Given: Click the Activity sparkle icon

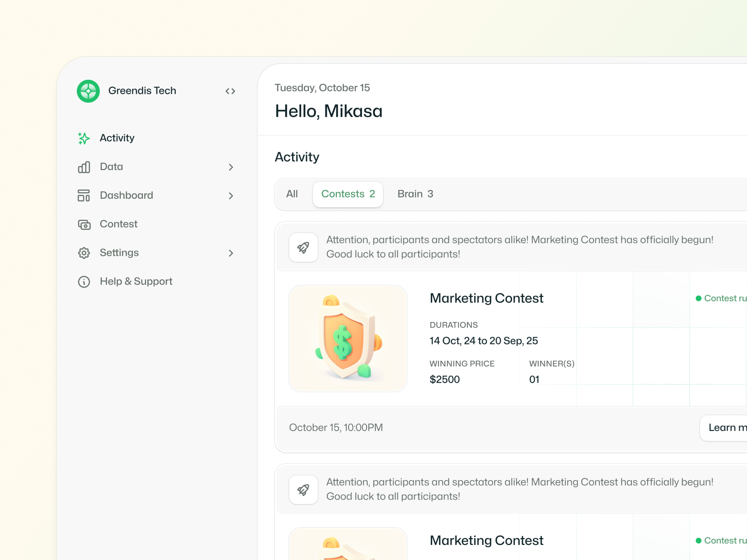Looking at the screenshot, I should pyautogui.click(x=84, y=138).
